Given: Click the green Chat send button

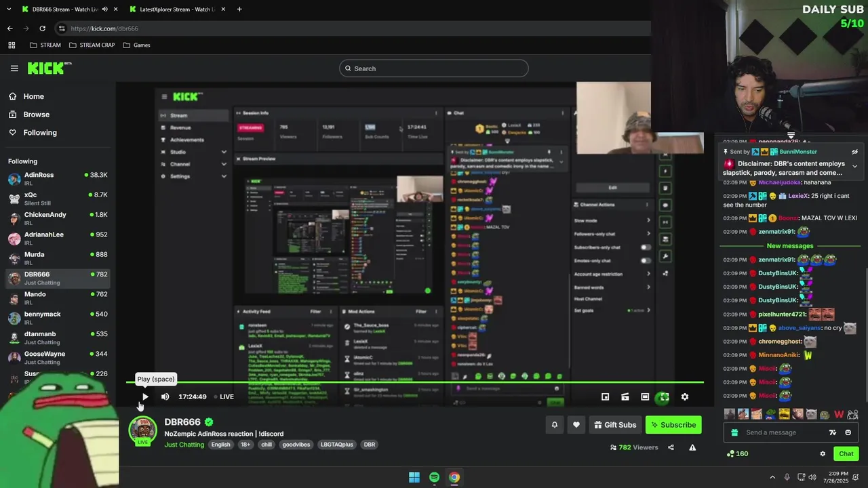Looking at the screenshot, I should pyautogui.click(x=846, y=454).
